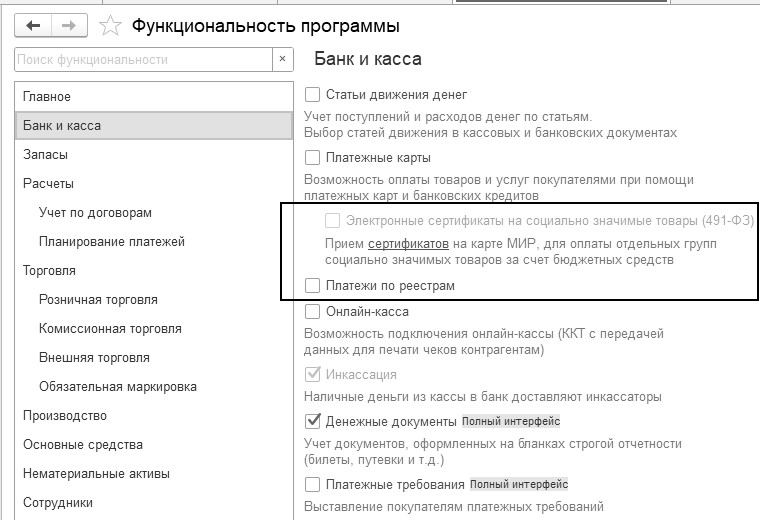Open 'Обязательная маркировка' subsection

(154, 387)
